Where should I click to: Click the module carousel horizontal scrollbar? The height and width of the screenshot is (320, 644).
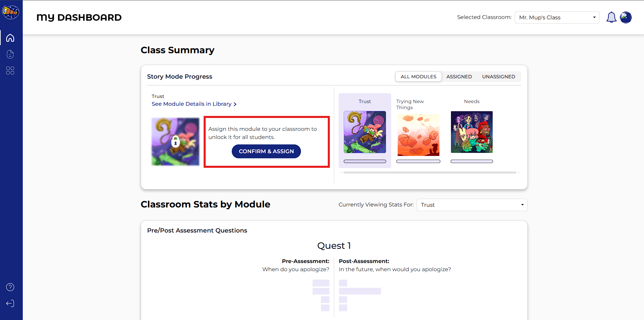click(430, 173)
